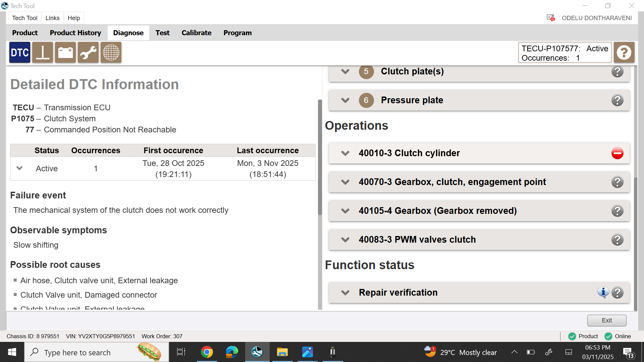
Task: Select the battery icon in toolbar
Action: [65, 53]
